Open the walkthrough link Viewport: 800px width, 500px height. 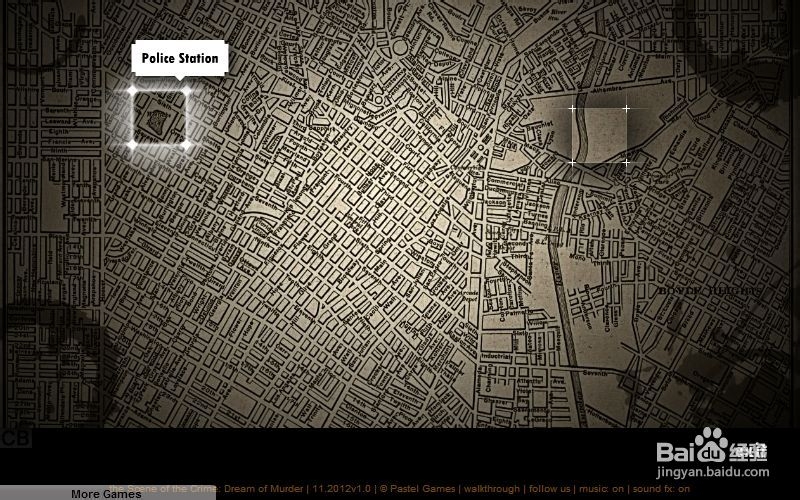491,489
